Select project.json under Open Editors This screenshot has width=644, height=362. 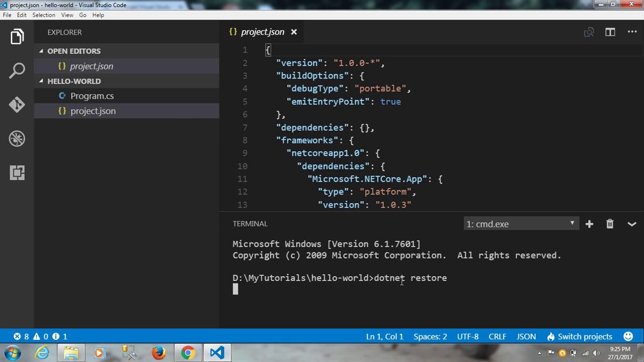coord(127,66)
